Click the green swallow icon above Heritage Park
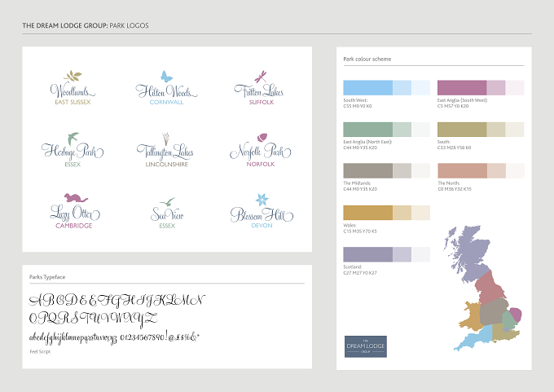554x392 pixels. click(73, 139)
